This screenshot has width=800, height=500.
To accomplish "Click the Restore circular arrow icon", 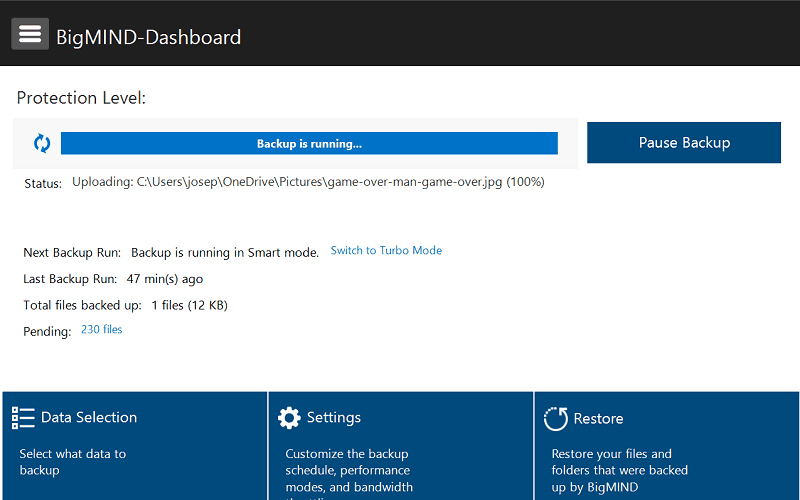I will pyautogui.click(x=556, y=418).
